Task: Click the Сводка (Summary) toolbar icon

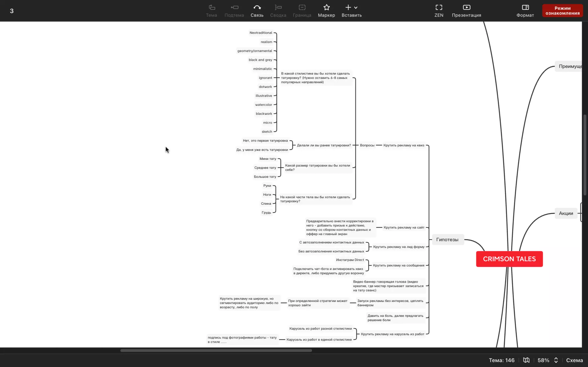Action: pyautogui.click(x=278, y=8)
